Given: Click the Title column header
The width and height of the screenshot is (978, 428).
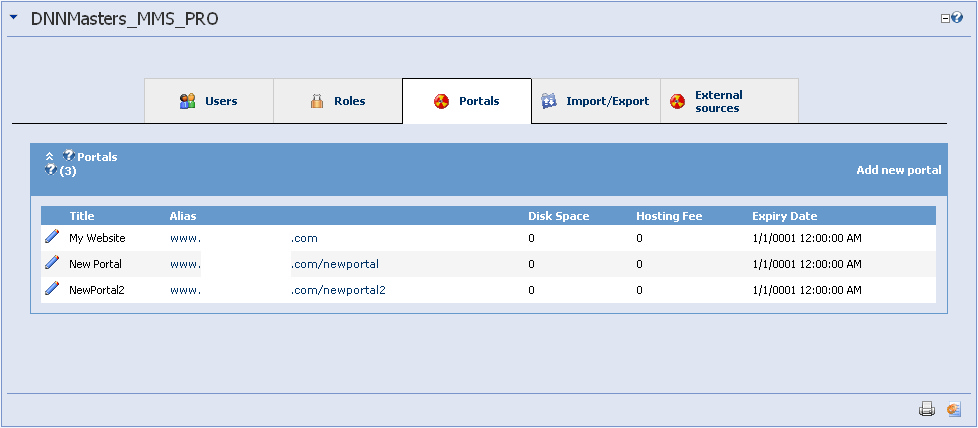Looking at the screenshot, I should [x=82, y=216].
